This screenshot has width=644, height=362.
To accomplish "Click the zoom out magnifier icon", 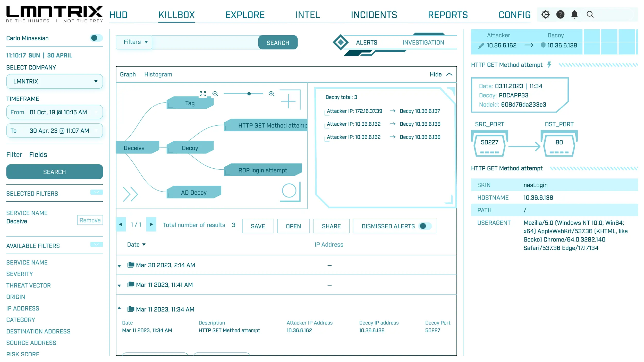I will tap(215, 94).
